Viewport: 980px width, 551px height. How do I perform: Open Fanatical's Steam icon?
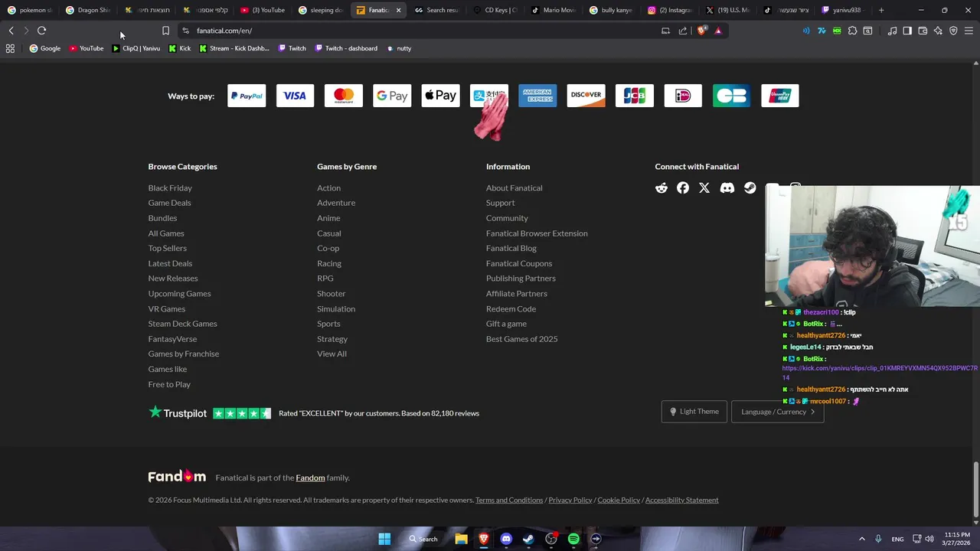point(750,188)
